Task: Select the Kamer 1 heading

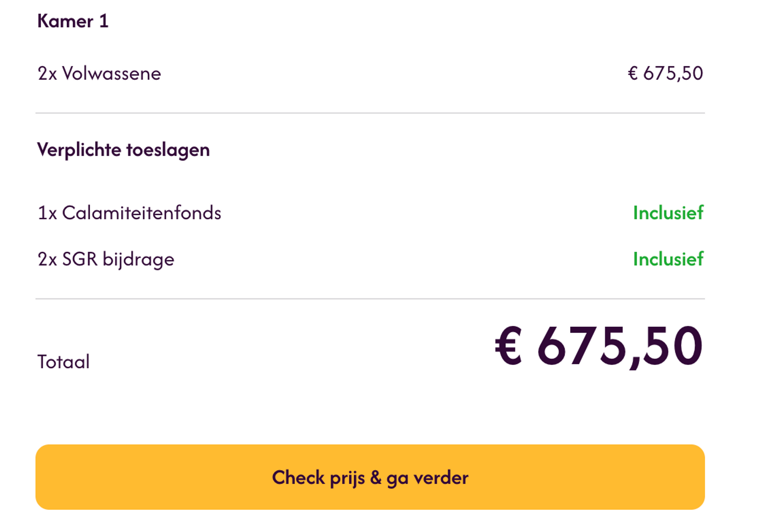Action: click(x=73, y=21)
